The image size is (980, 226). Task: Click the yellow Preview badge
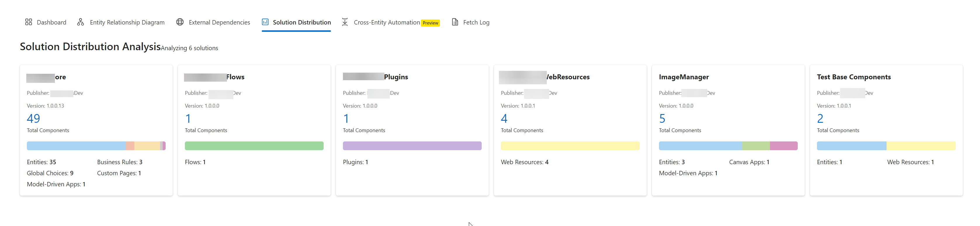[x=430, y=23]
